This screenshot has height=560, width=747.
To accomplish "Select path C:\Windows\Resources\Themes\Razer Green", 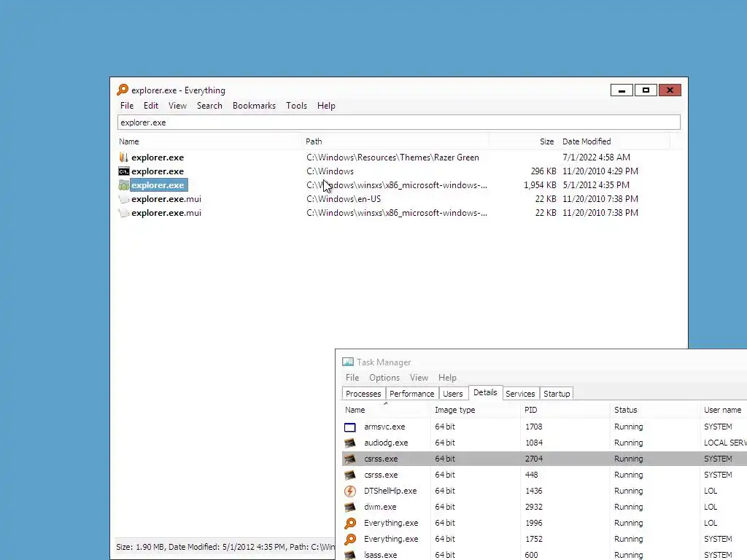I will click(392, 157).
